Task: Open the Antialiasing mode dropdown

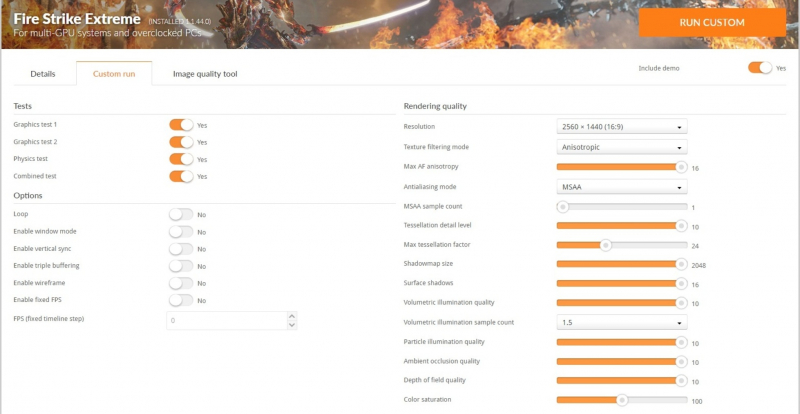Action: (621, 187)
